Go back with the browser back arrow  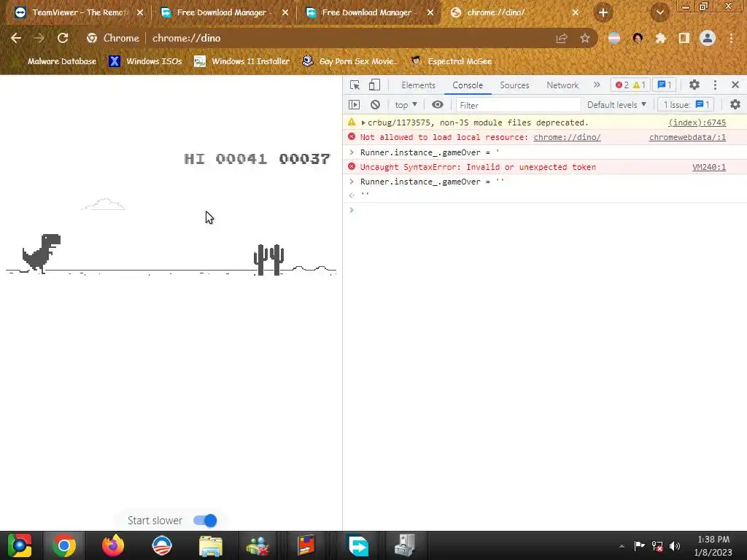pos(16,38)
